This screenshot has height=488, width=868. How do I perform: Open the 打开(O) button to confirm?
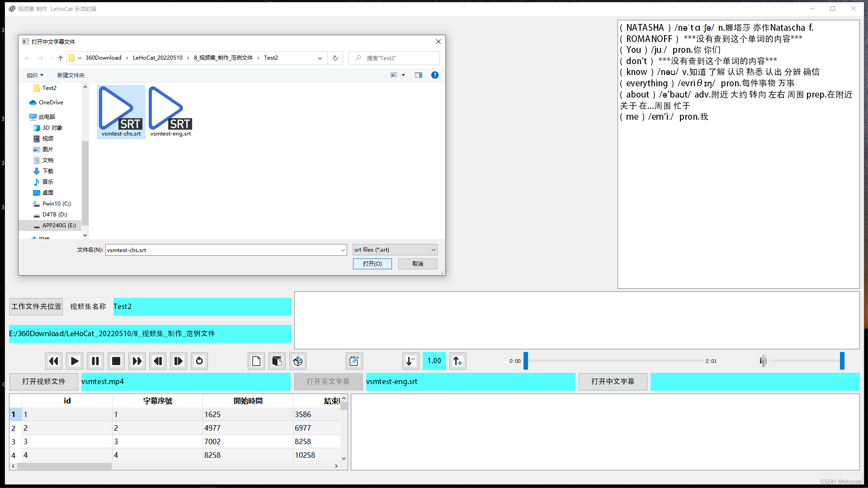(372, 263)
